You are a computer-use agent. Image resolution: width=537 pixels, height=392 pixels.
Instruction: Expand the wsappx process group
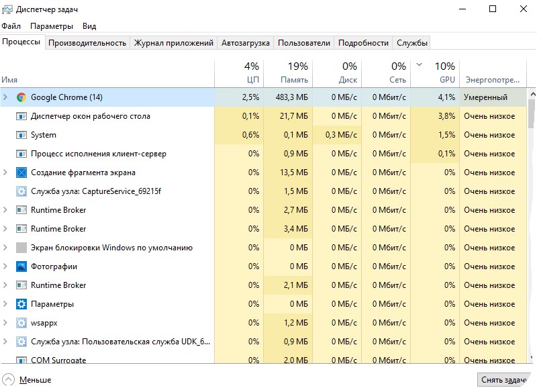(5, 323)
